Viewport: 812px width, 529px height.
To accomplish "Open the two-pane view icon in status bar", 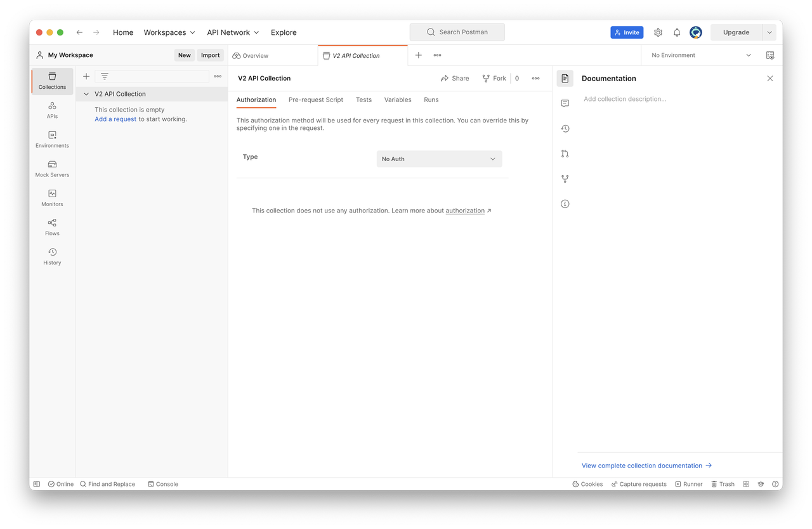I will point(746,484).
